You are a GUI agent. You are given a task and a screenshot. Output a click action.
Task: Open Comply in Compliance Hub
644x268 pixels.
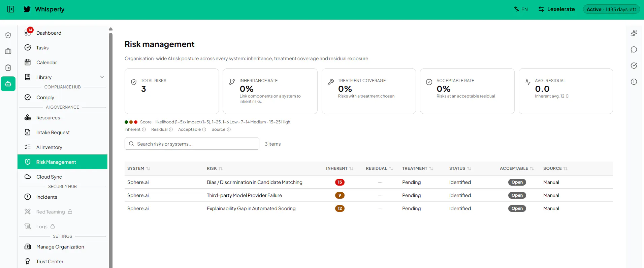(x=62, y=98)
